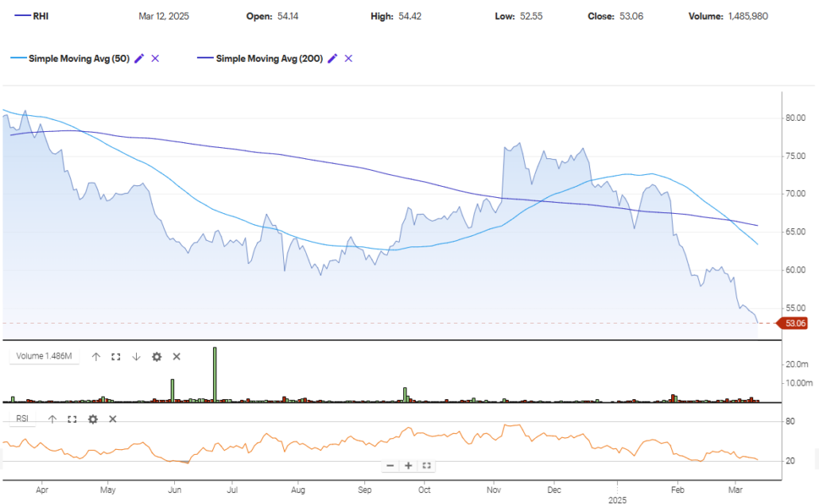The image size is (819, 504).
Task: Maximize the RSI panel
Action: 72,419
